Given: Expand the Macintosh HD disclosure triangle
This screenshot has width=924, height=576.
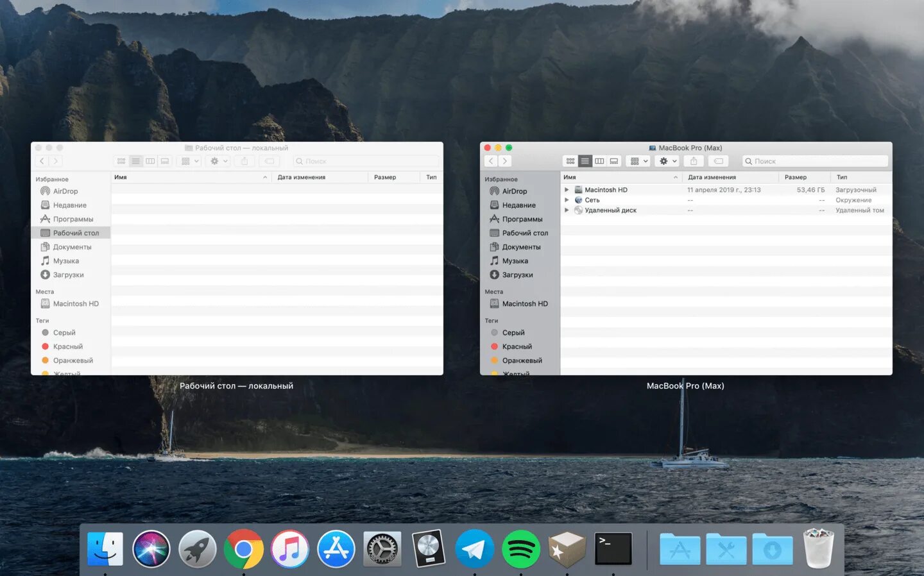Looking at the screenshot, I should [x=567, y=189].
